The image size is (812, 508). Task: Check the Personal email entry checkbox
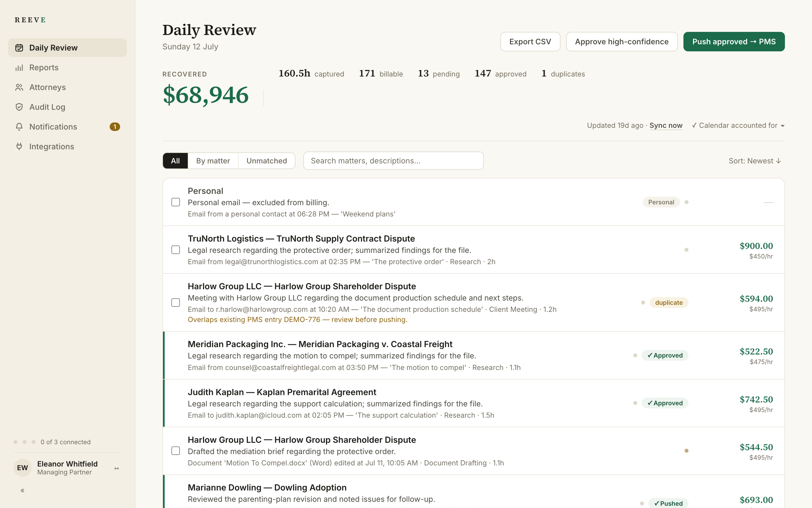pos(175,202)
